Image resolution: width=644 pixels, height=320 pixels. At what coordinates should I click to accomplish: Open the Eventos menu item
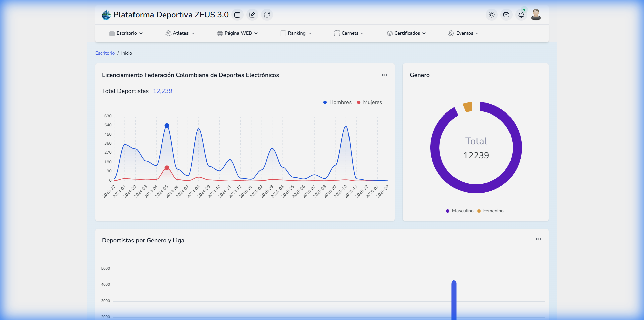tap(464, 33)
